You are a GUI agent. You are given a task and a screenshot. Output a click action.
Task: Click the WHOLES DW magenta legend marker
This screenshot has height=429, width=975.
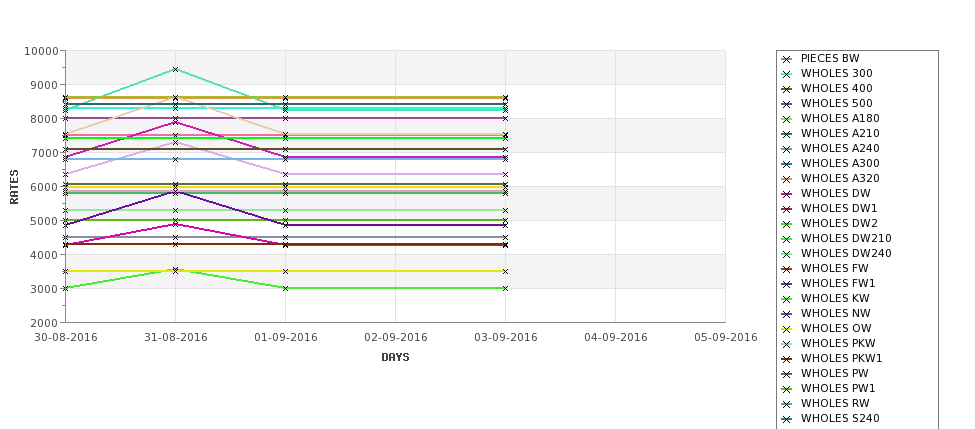tap(787, 194)
